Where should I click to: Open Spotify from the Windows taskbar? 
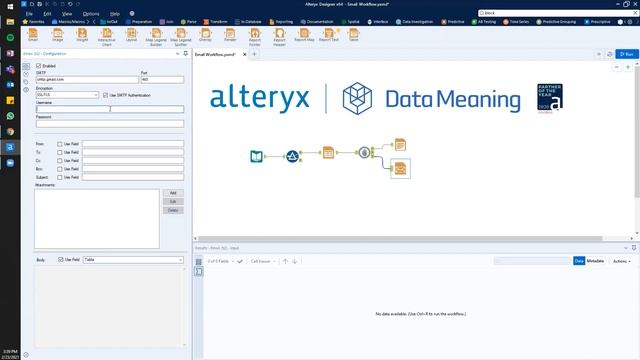click(10, 38)
